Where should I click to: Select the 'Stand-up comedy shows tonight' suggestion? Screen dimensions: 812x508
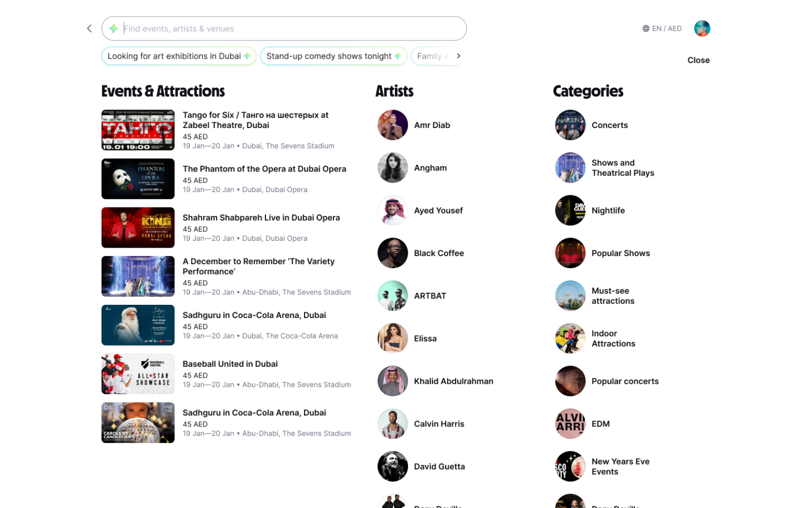(333, 56)
